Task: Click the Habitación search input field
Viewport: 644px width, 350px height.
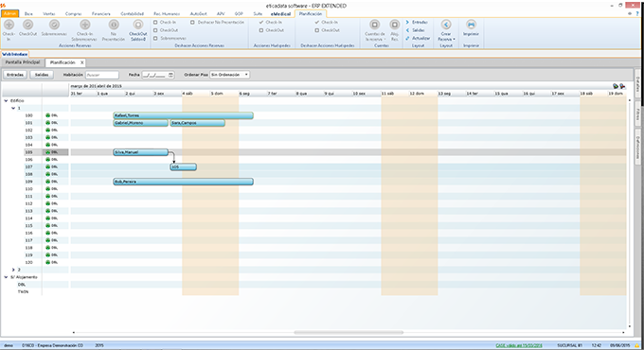Action: pos(102,75)
